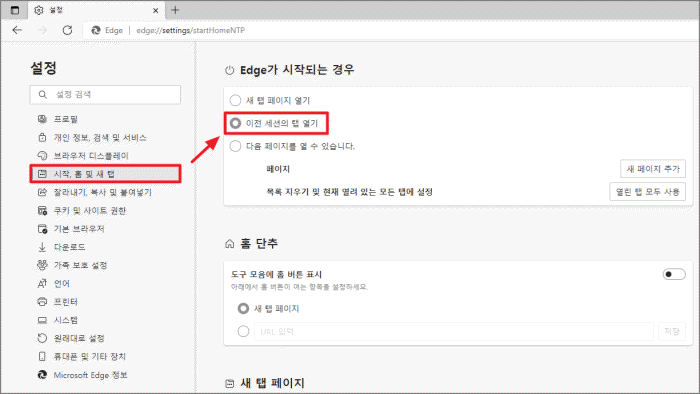Viewport: 700px width, 394px height.
Task: Toggle 도구 모음에 홈 버튼 표시 switch
Action: tap(674, 274)
